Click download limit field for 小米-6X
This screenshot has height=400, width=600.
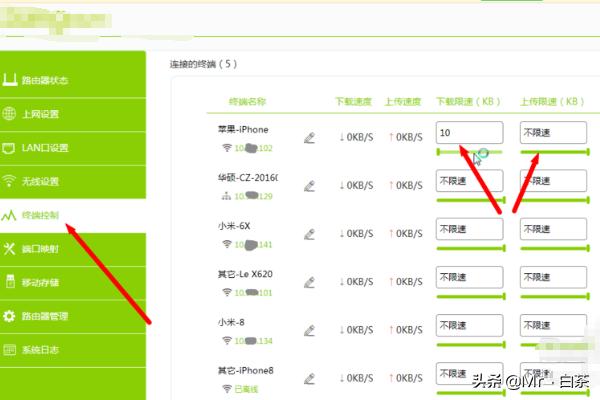click(x=470, y=229)
